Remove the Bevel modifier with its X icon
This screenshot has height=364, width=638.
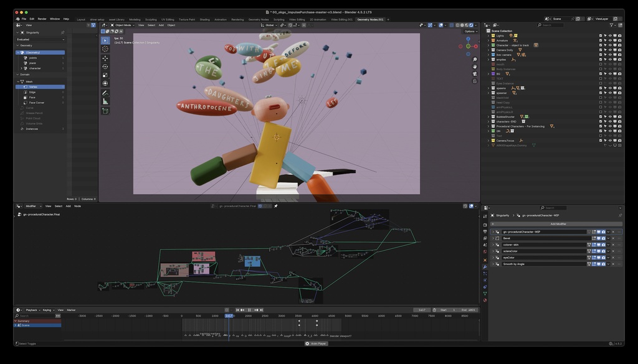(x=612, y=238)
